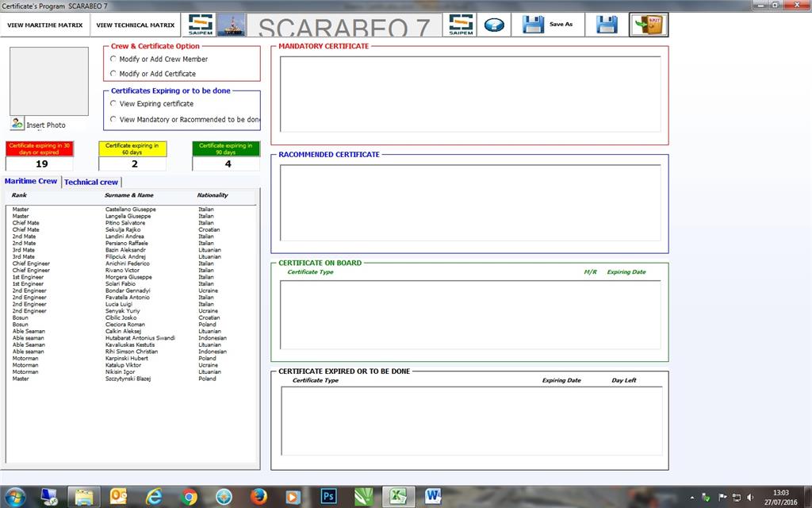Switch to the Maritime Crew tab
The height and width of the screenshot is (508, 812).
(x=31, y=181)
